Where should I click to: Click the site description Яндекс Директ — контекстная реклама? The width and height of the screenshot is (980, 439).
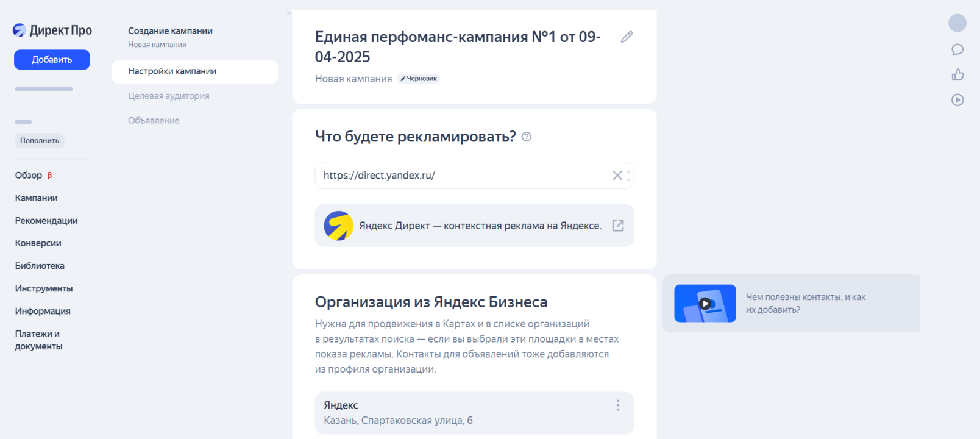tap(480, 226)
